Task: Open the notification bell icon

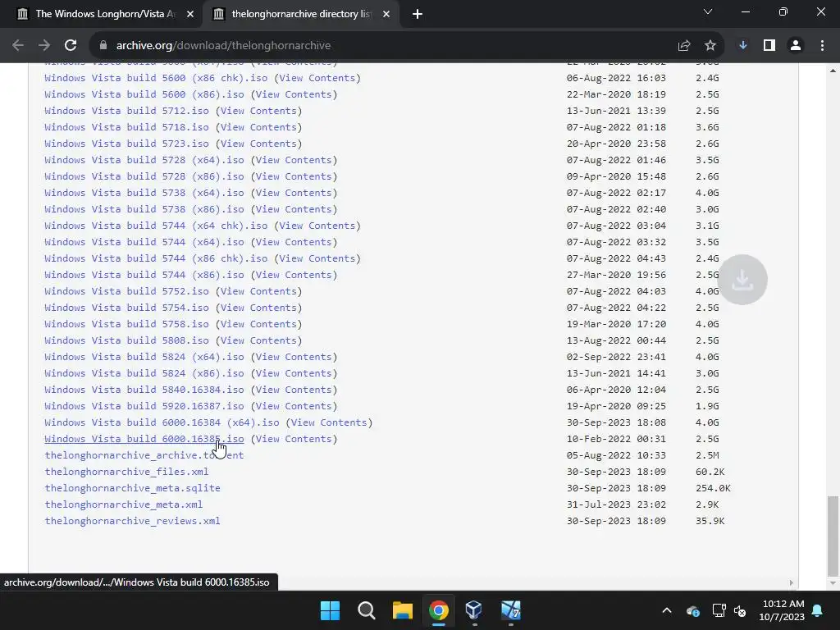Action: tap(818, 610)
